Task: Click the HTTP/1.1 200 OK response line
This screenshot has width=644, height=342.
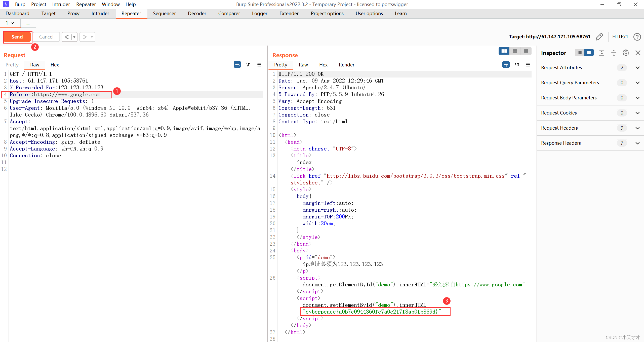Action: 301,74
